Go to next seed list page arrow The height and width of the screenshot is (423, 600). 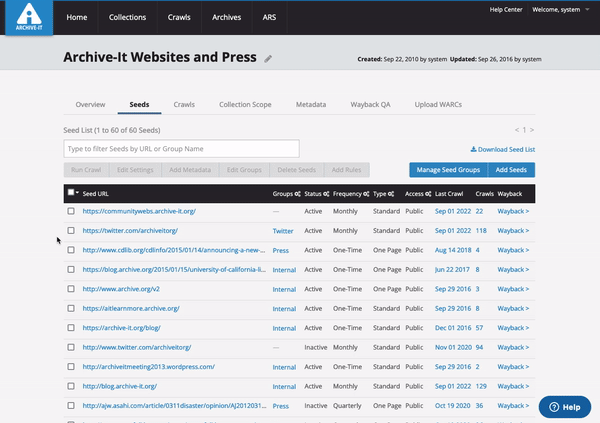click(532, 130)
